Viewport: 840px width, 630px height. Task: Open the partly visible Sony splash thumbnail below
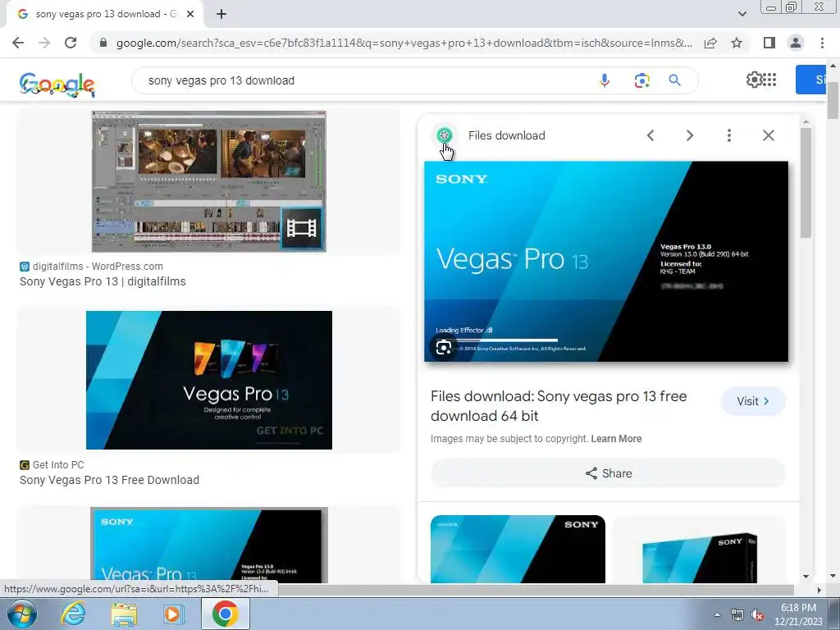tap(209, 546)
